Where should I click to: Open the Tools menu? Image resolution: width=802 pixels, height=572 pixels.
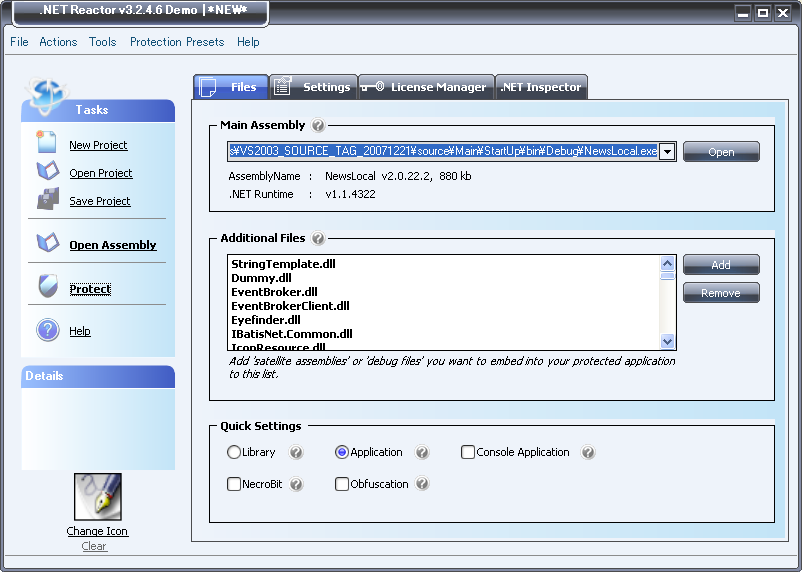pos(102,42)
